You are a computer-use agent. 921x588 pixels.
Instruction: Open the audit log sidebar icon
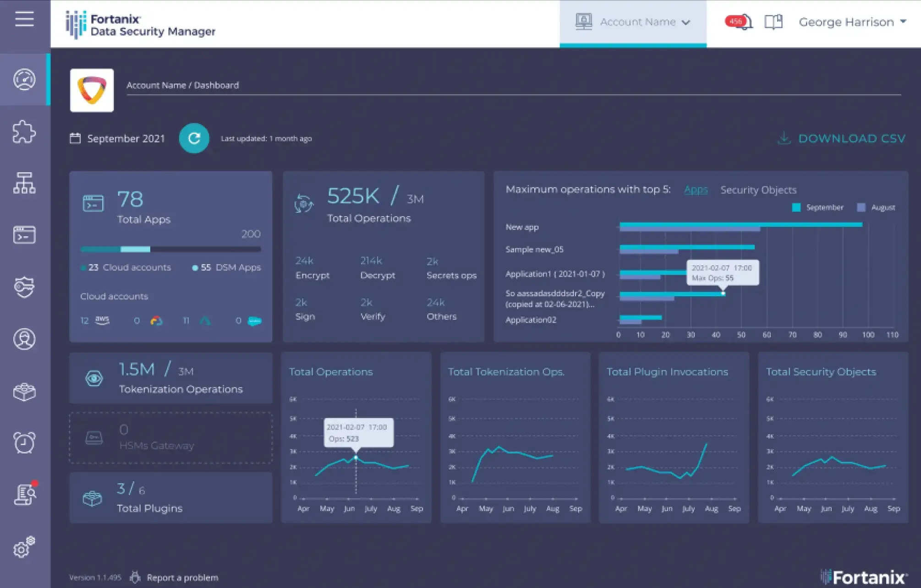point(25,495)
